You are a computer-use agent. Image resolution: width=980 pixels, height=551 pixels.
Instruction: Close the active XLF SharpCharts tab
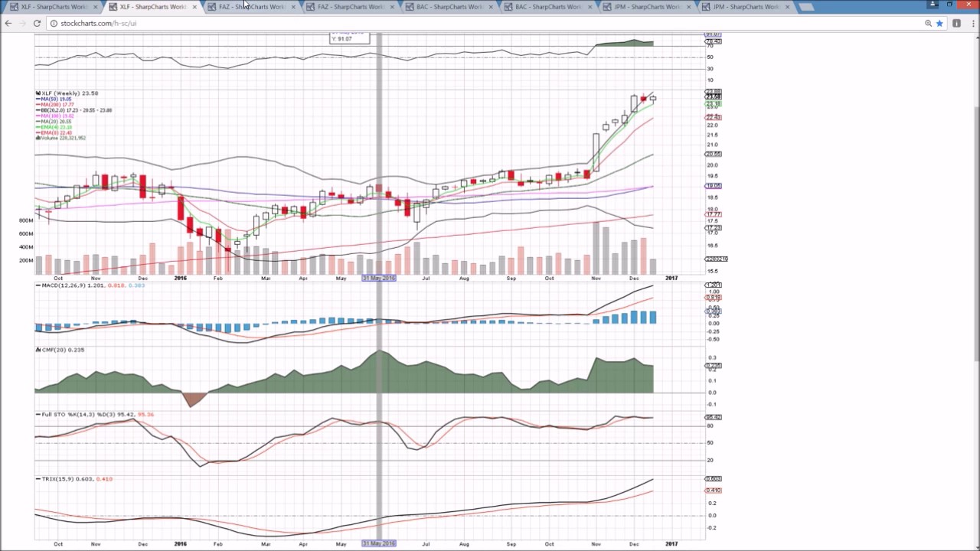194,7
